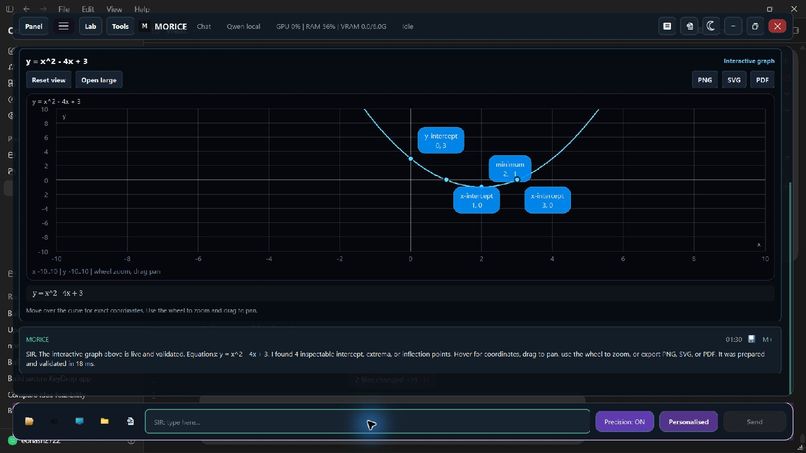Click the dim speaker icon in the bottom bar
The image size is (806, 453).
click(x=54, y=421)
